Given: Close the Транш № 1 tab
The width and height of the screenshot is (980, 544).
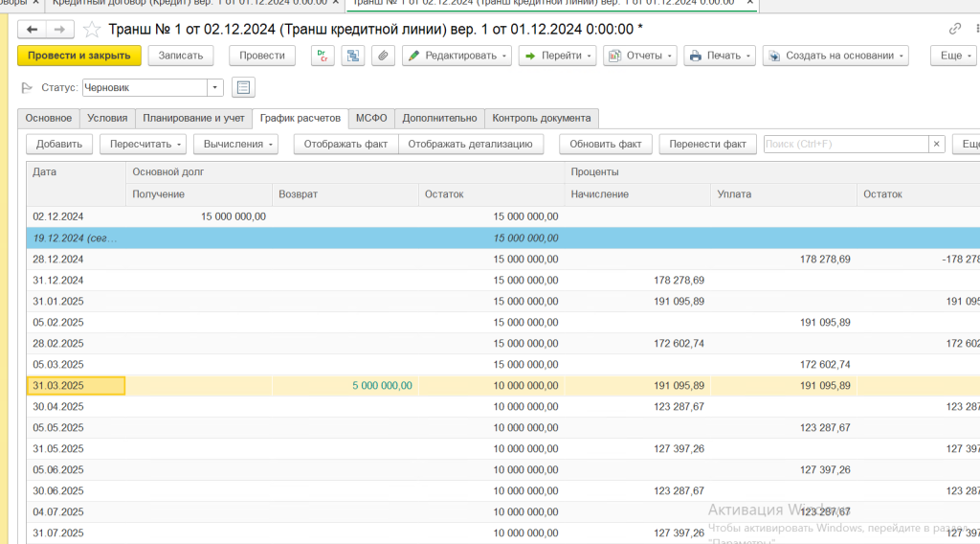Looking at the screenshot, I should [750, 3].
